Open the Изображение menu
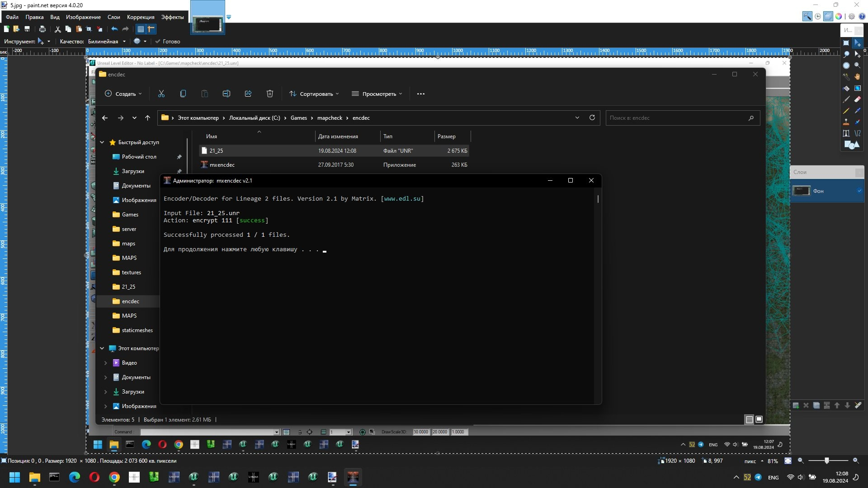The width and height of the screenshot is (868, 488). [x=83, y=17]
